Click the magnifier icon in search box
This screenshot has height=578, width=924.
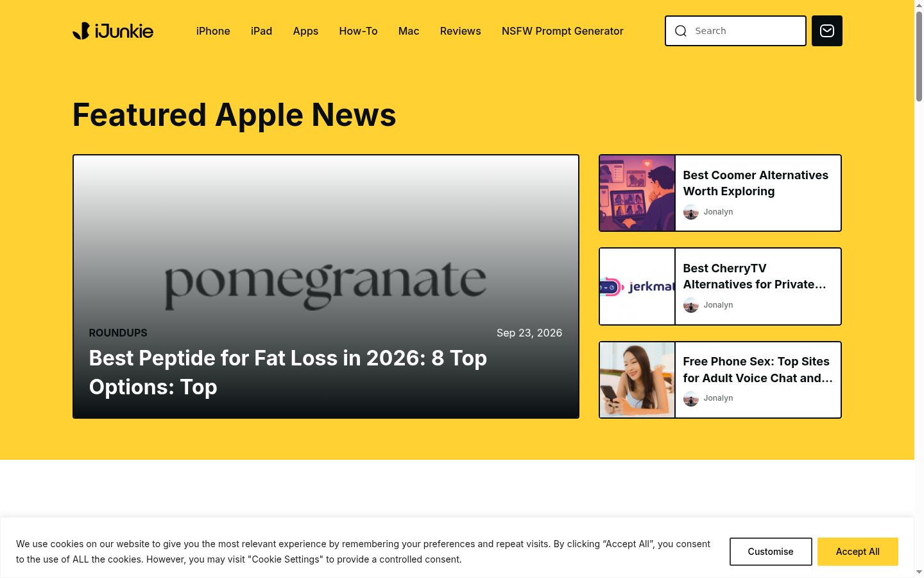pyautogui.click(x=681, y=31)
